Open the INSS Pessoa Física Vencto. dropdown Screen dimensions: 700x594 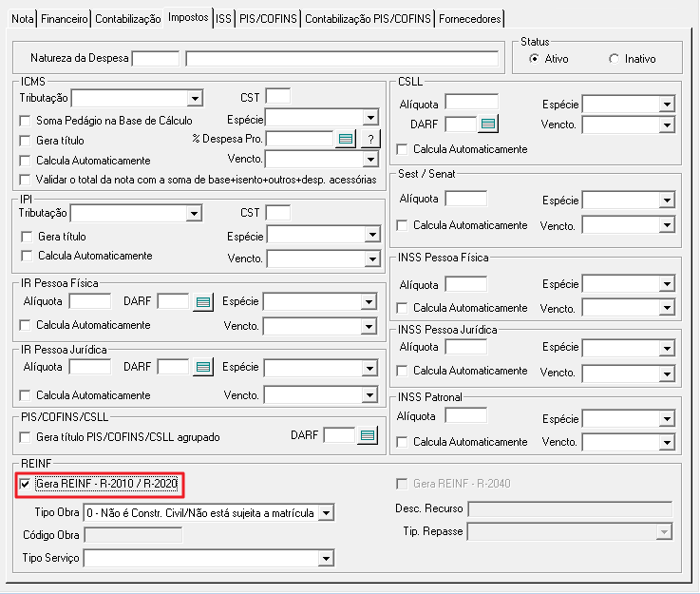[x=667, y=308]
